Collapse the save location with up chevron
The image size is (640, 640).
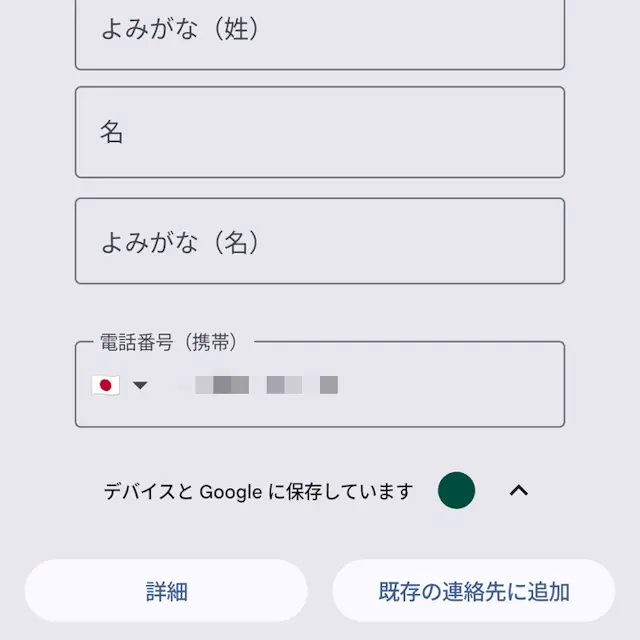pos(519,490)
